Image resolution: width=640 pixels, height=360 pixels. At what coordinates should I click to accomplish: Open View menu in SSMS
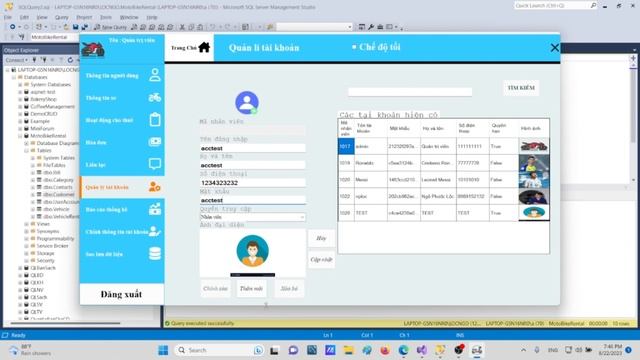pos(42,17)
